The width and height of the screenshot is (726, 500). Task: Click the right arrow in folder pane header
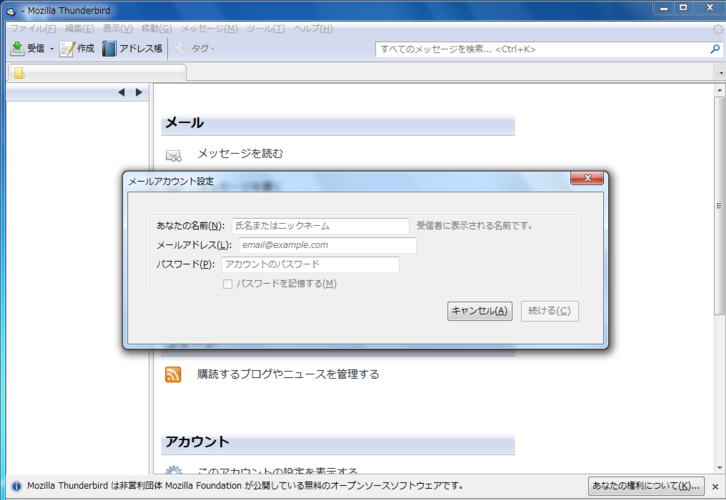coord(138,92)
